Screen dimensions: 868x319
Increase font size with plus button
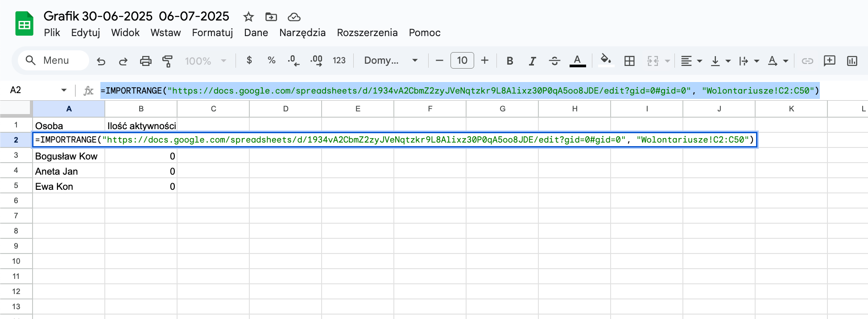[485, 60]
